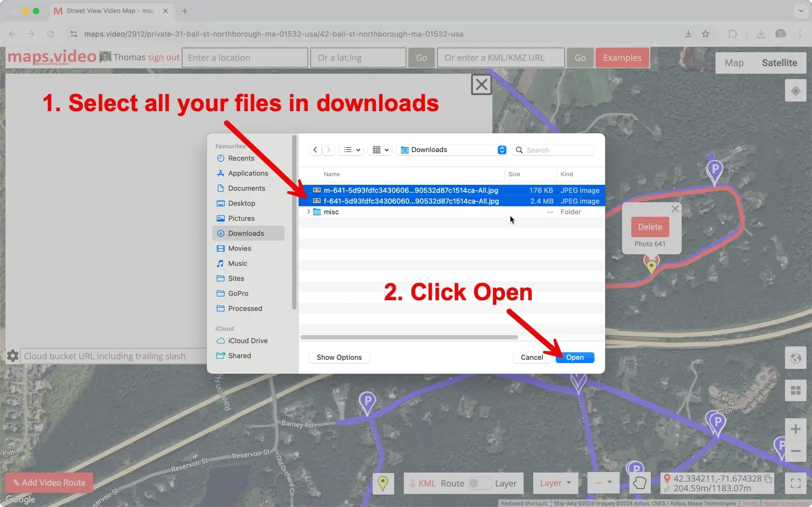Click the hand pan tool icon
The width and height of the screenshot is (812, 507).
(x=639, y=483)
